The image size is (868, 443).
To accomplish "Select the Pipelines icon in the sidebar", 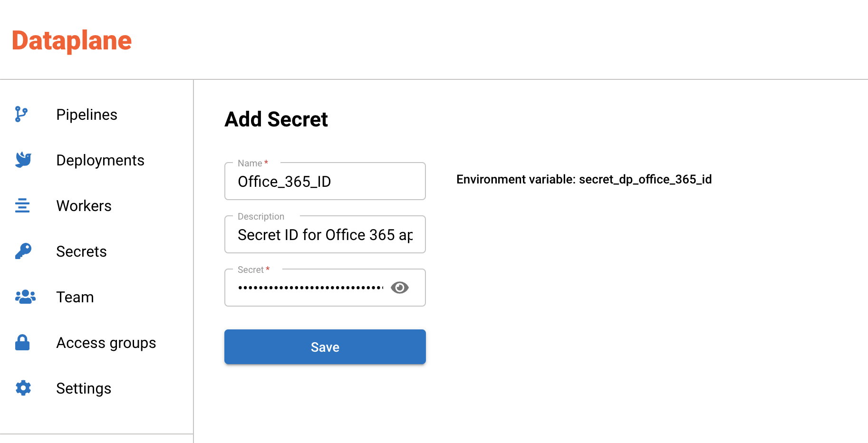I will [x=22, y=114].
